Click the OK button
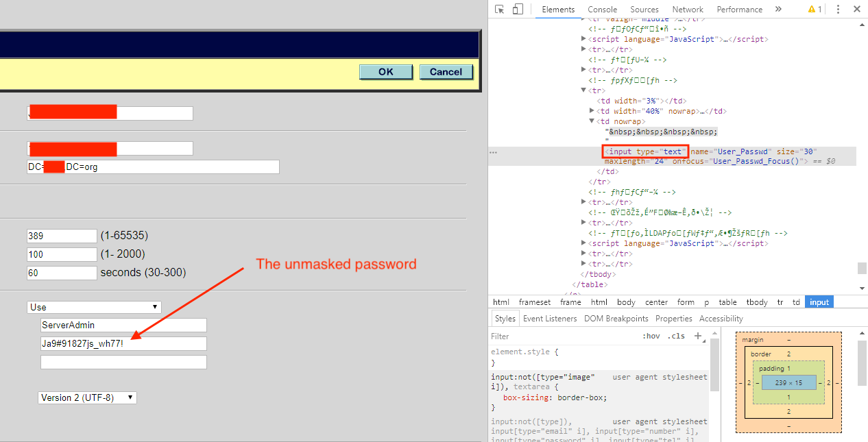 coord(386,72)
